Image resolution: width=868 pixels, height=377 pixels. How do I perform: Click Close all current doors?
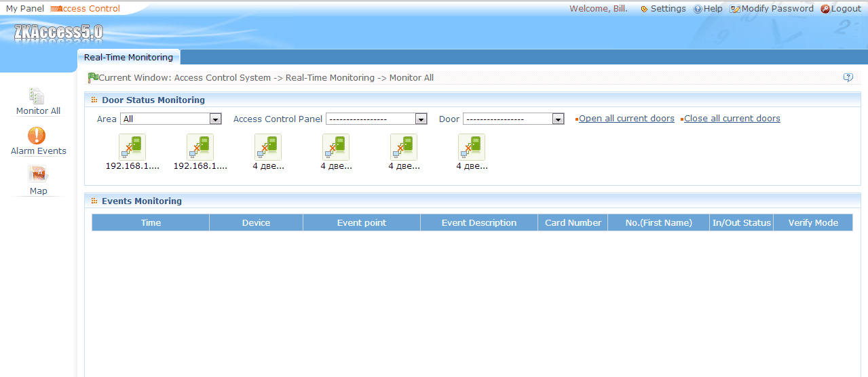pos(732,119)
